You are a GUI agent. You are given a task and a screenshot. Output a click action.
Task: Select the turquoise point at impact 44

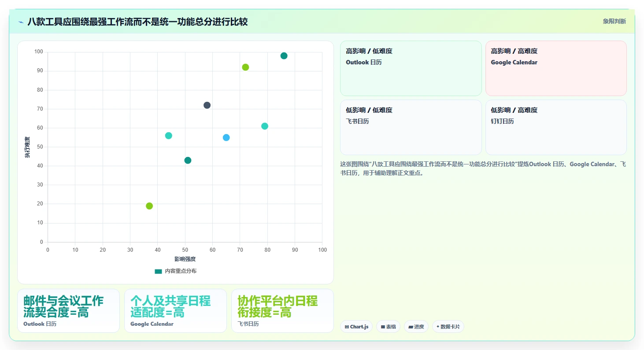(168, 136)
